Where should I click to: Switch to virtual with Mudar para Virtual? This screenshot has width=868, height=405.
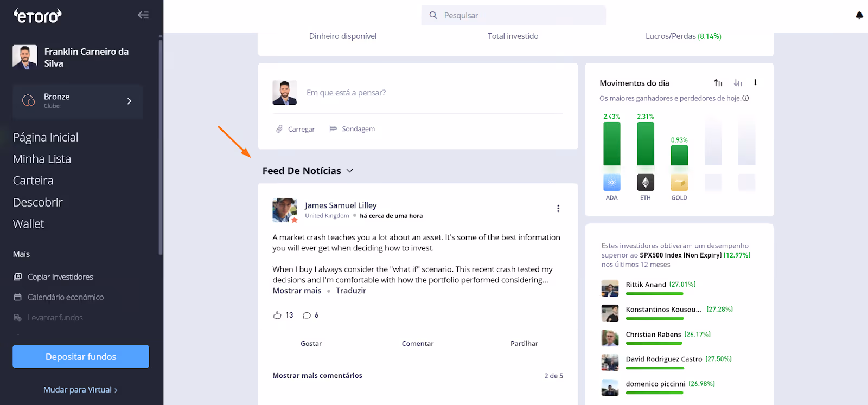80,389
